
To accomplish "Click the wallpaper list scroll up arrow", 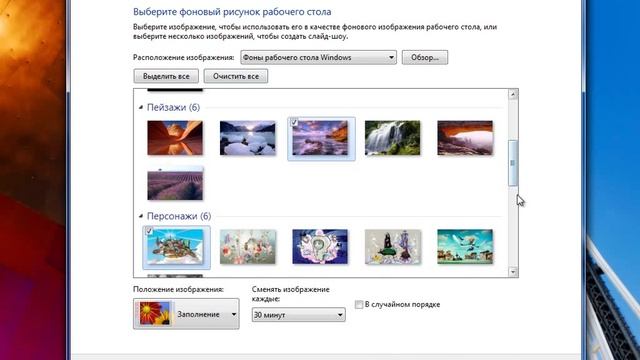I will click(513, 94).
